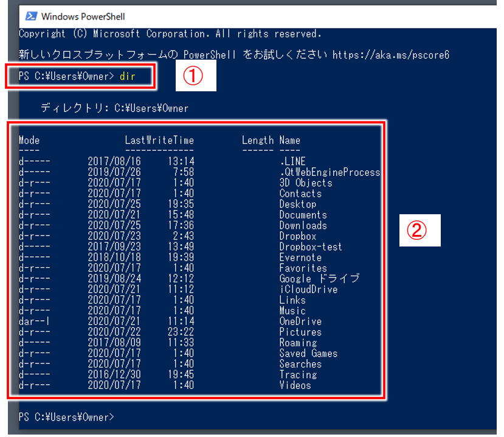Select the time "11:14" in the OneDrive row

[181, 321]
